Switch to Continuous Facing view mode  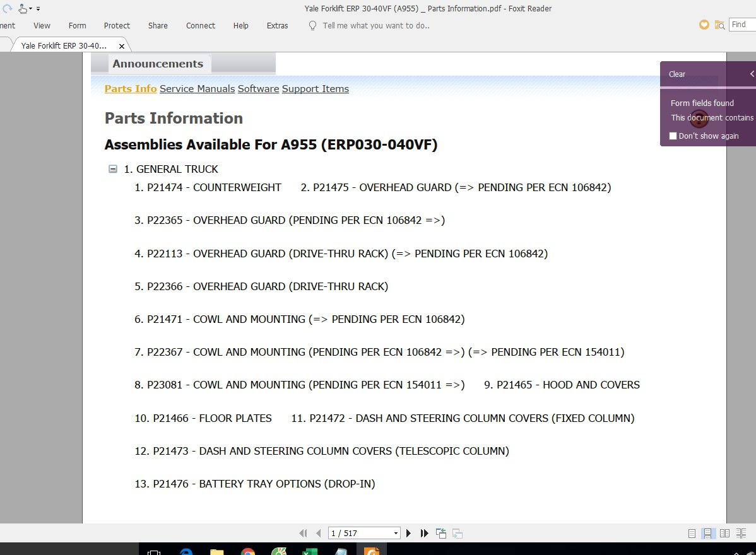(741, 534)
